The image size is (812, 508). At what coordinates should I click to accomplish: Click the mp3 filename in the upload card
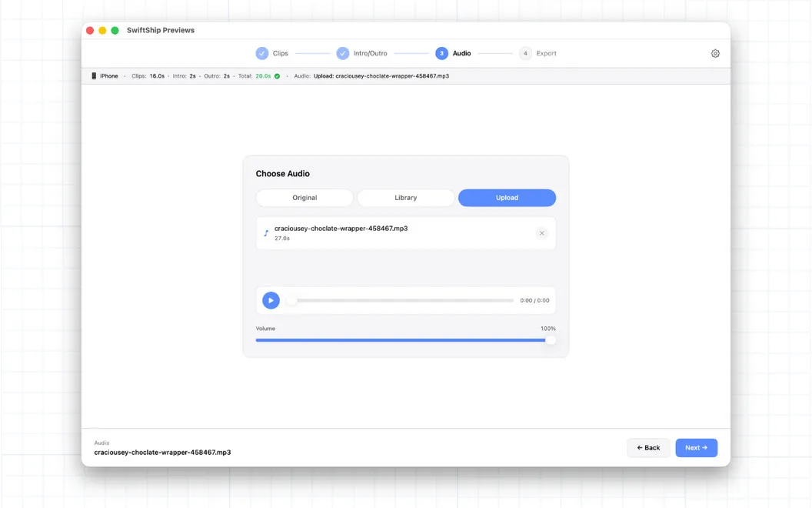click(341, 228)
